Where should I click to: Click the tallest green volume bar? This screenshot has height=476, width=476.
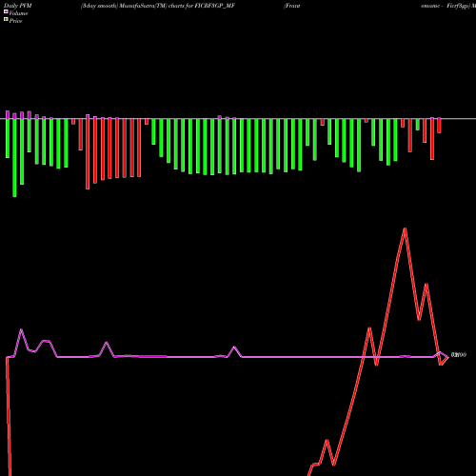coord(14,158)
